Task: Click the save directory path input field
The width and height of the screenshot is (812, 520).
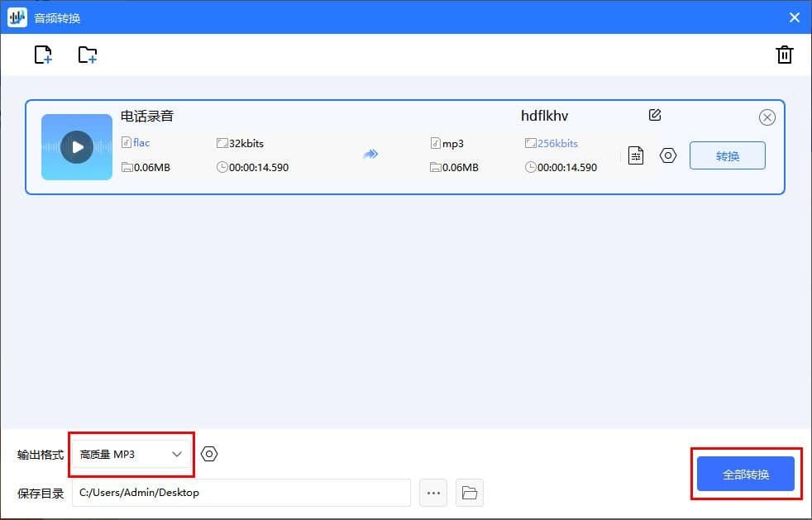Action: 240,492
